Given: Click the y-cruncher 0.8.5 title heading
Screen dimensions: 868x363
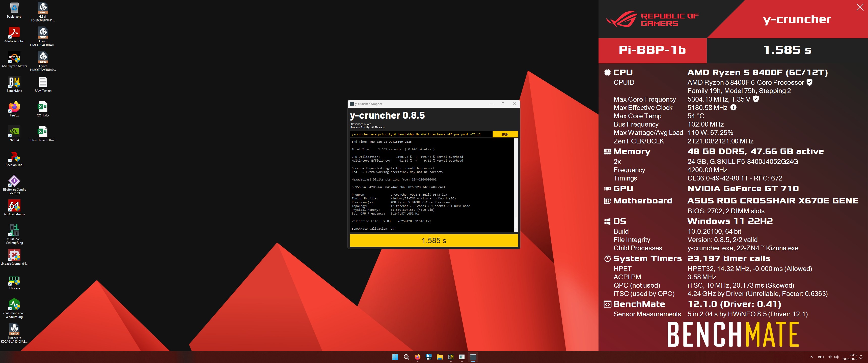Looking at the screenshot, I should click(x=387, y=115).
